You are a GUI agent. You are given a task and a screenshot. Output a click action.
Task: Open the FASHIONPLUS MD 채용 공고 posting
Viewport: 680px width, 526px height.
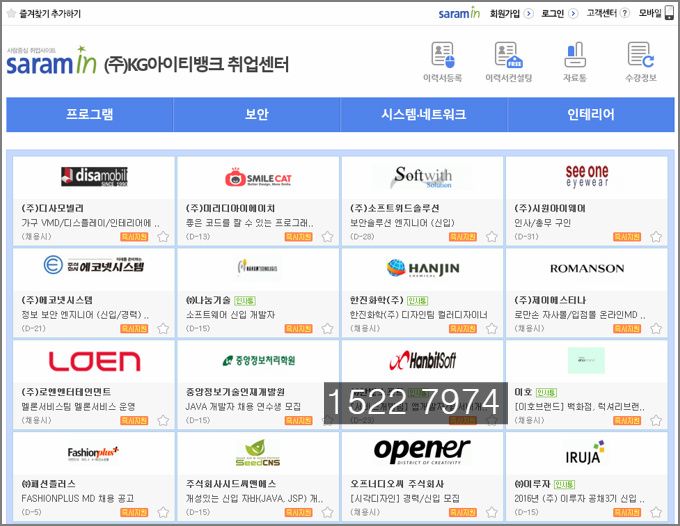pyautogui.click(x=78, y=499)
